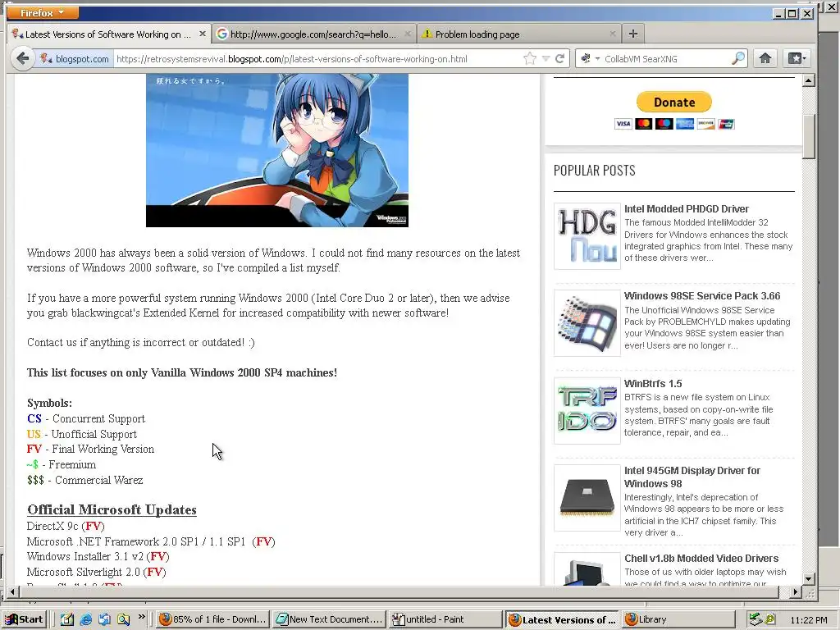Click Latest Versions of taskbar button
The image size is (840, 630).
click(x=561, y=619)
